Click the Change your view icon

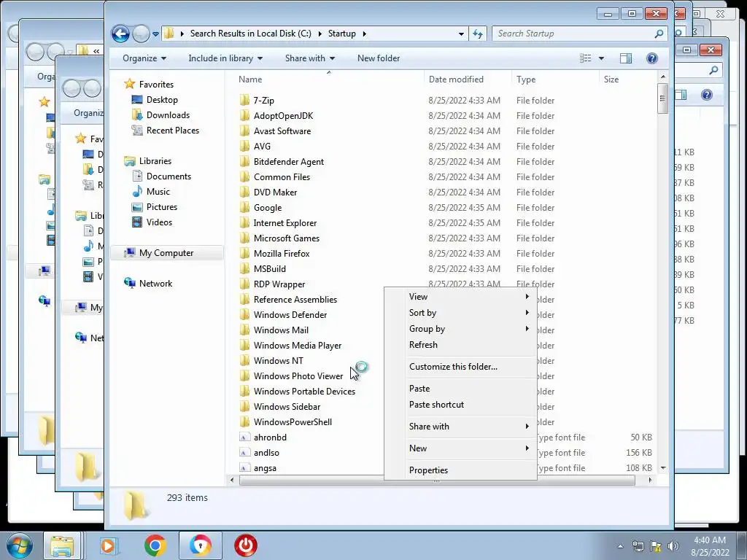tap(586, 58)
